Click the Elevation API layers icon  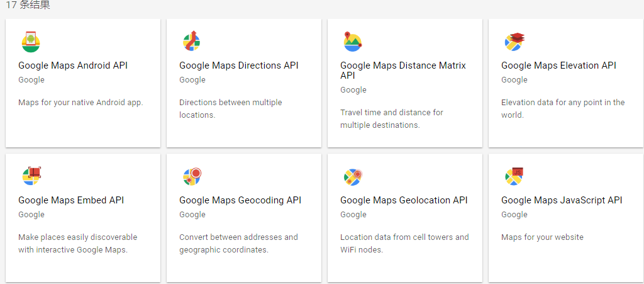point(514,42)
